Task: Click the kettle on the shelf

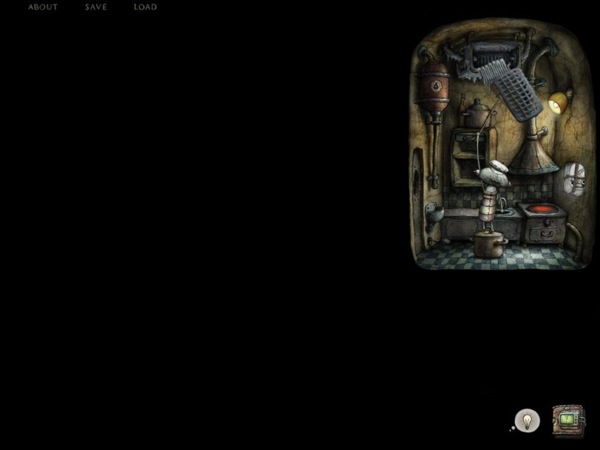Action: click(x=476, y=113)
